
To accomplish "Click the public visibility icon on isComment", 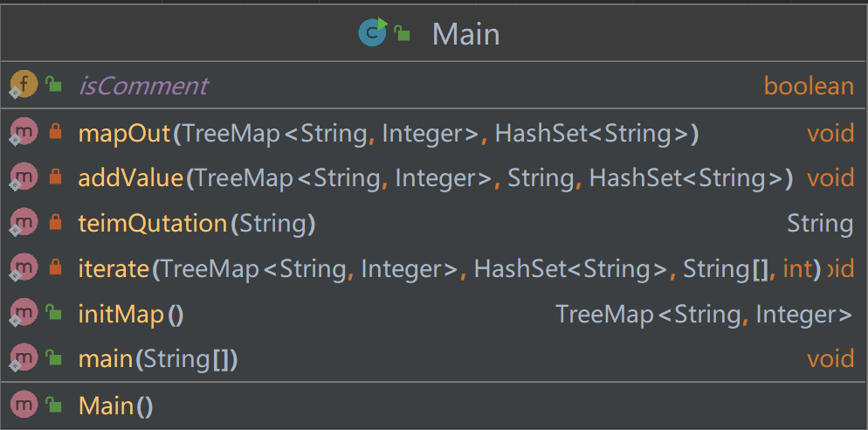I will 55,86.
